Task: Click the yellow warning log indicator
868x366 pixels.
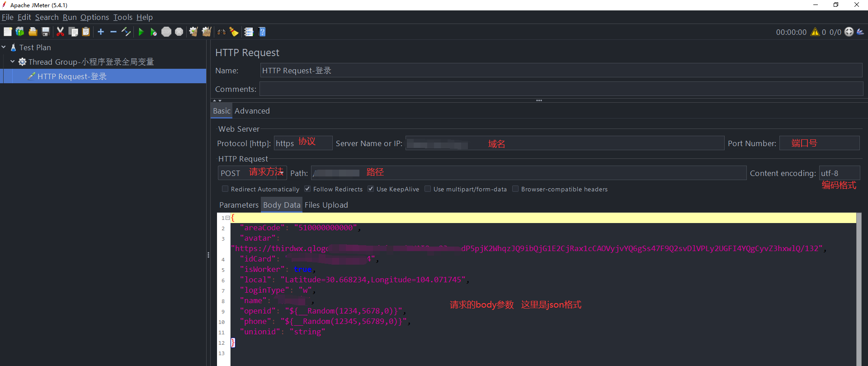Action: [815, 32]
